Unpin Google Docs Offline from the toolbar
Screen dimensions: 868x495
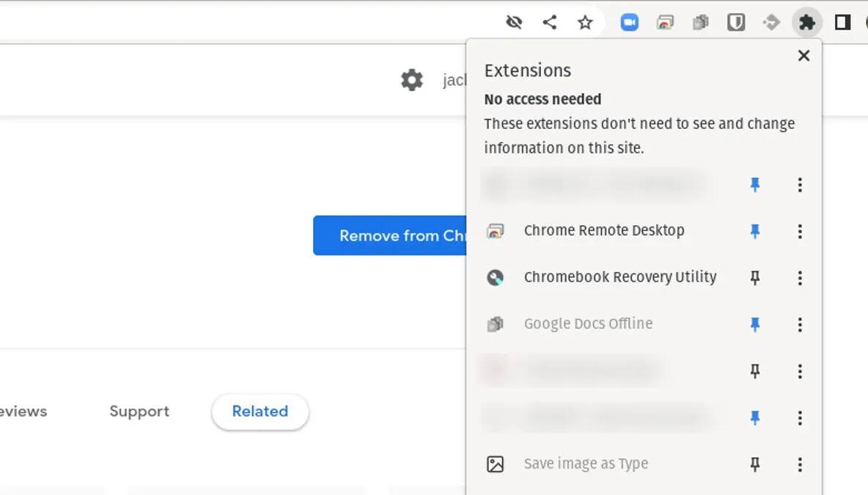(x=754, y=324)
